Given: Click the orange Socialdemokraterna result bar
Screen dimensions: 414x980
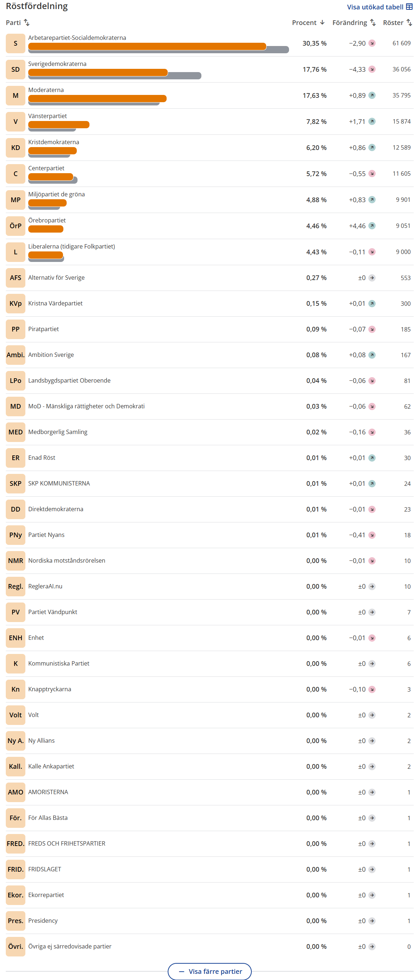Looking at the screenshot, I should point(147,46).
